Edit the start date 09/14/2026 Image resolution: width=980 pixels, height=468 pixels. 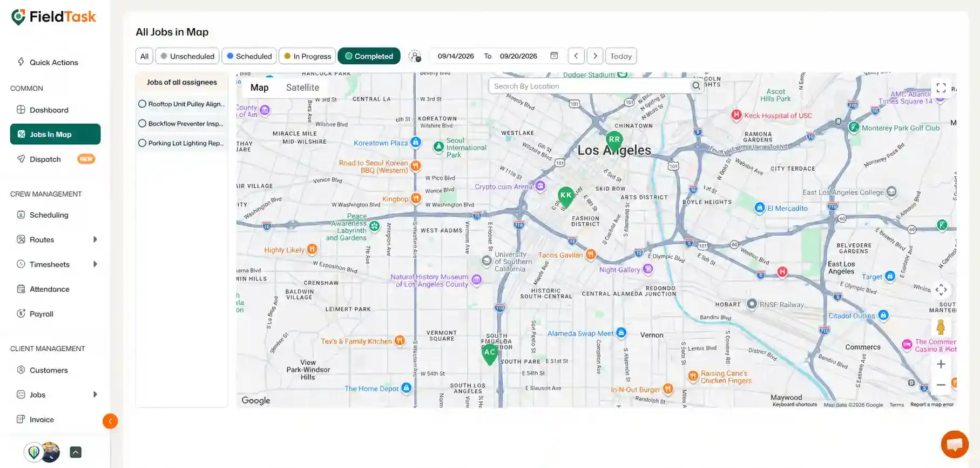456,56
